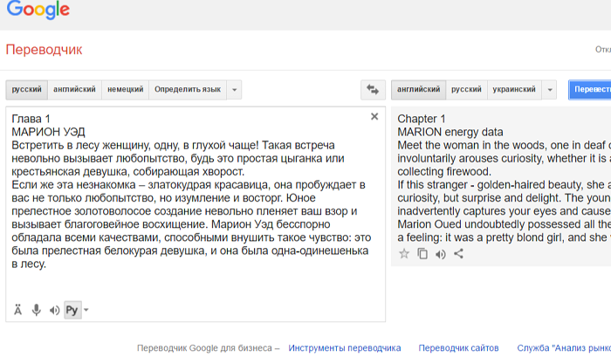Star the translation to phrasebook
Screen dimensions: 611x364
[404, 254]
